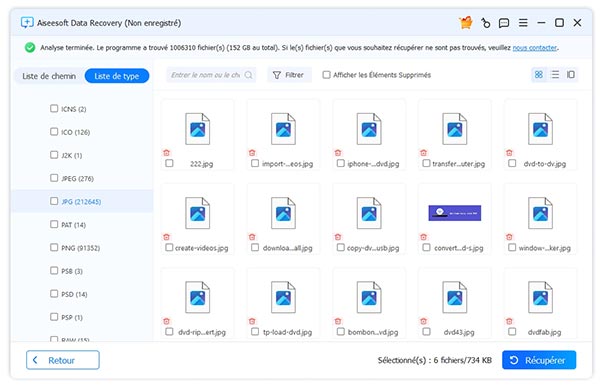Click the bombon...vd.jpg file icon
This screenshot has height=392, width=600.
(x=369, y=297)
